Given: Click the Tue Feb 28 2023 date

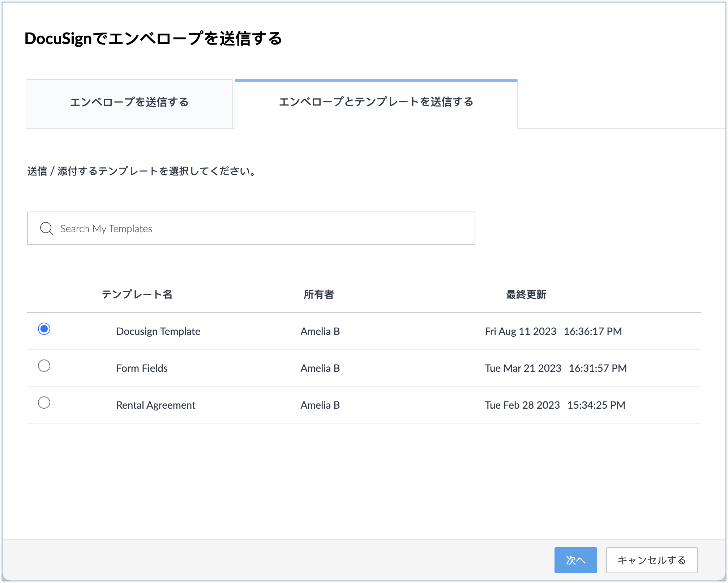Looking at the screenshot, I should 522,405.
